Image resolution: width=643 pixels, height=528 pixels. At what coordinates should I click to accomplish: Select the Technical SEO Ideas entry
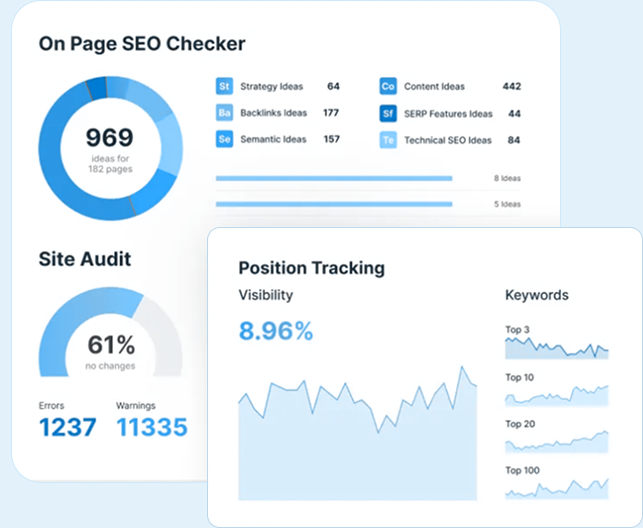point(447,141)
